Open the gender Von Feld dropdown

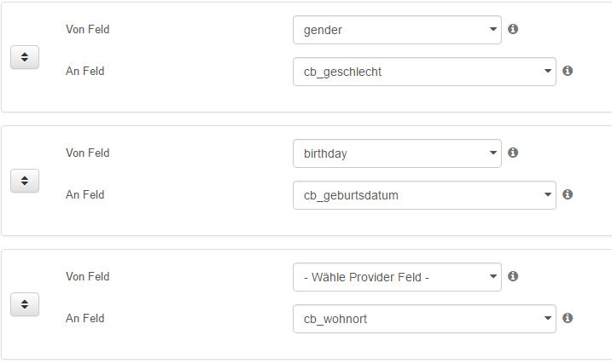tap(397, 30)
